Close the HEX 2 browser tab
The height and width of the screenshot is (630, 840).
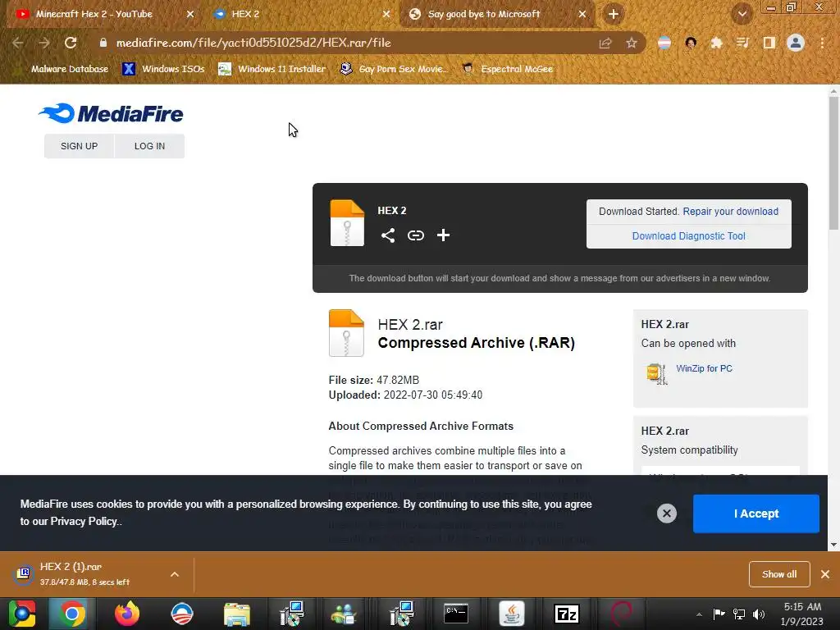tap(386, 14)
